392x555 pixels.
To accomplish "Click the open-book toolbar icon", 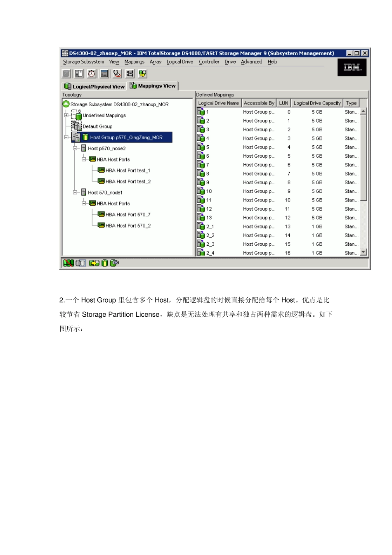I will point(79,74).
